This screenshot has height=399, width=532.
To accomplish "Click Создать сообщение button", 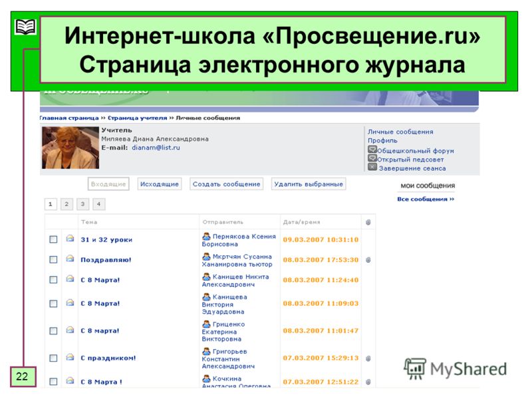I will [226, 184].
